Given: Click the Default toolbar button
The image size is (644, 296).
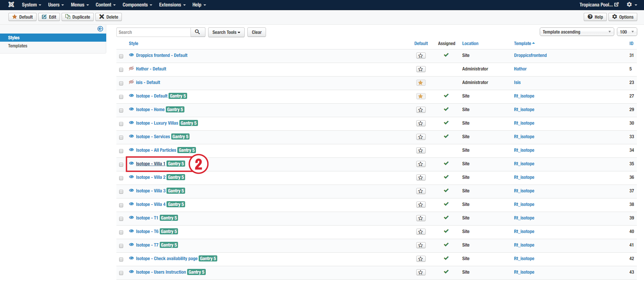Looking at the screenshot, I should (22, 17).
